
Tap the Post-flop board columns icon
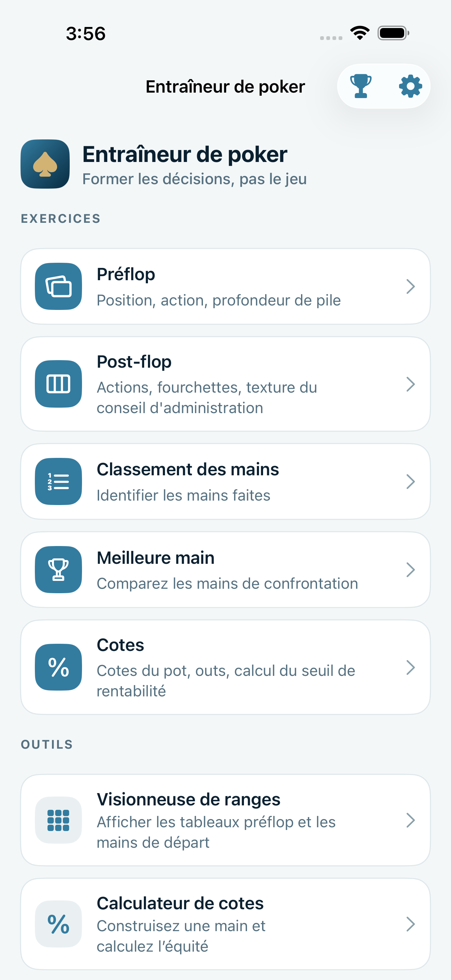pos(58,384)
